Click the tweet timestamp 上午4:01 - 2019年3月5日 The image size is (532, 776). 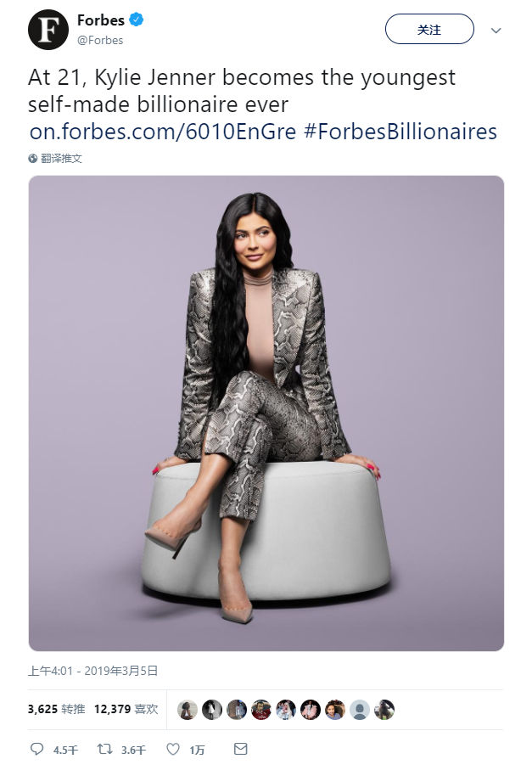point(92,671)
